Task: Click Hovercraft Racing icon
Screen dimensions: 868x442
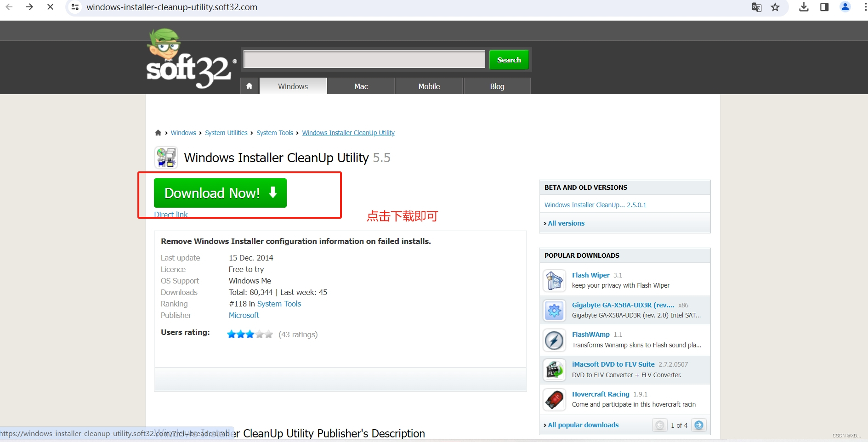Action: click(554, 400)
